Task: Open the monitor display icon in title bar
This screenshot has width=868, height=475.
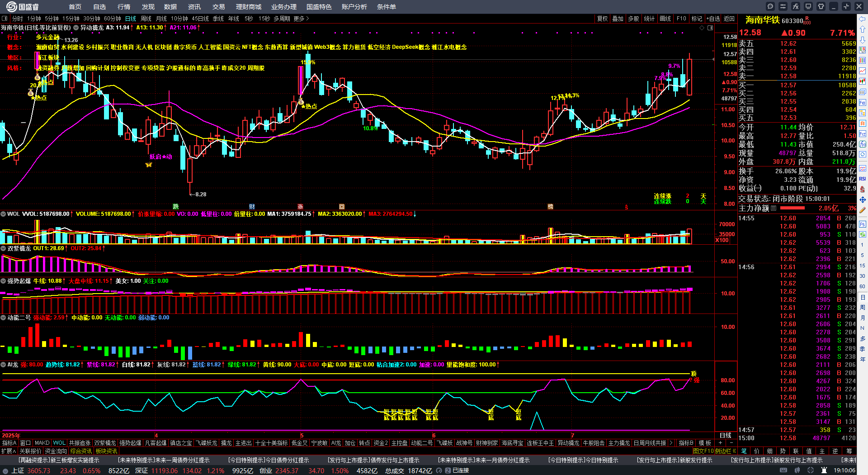Action: coord(808,6)
